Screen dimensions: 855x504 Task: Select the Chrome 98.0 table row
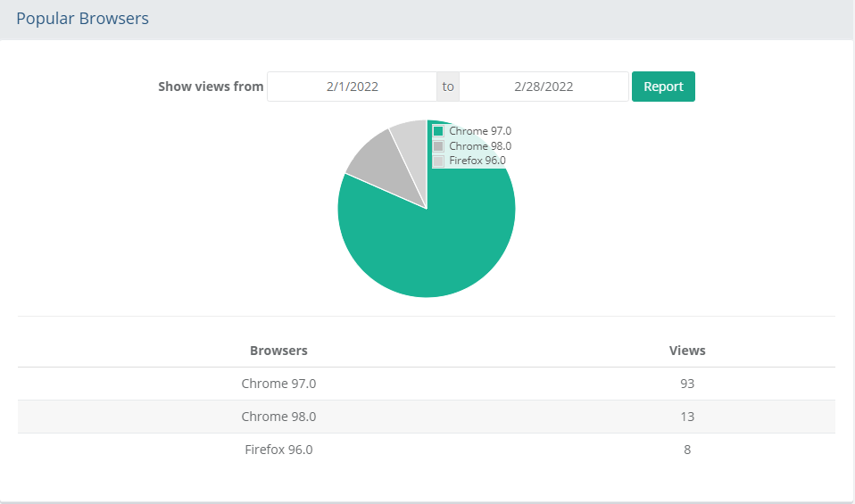(278, 417)
